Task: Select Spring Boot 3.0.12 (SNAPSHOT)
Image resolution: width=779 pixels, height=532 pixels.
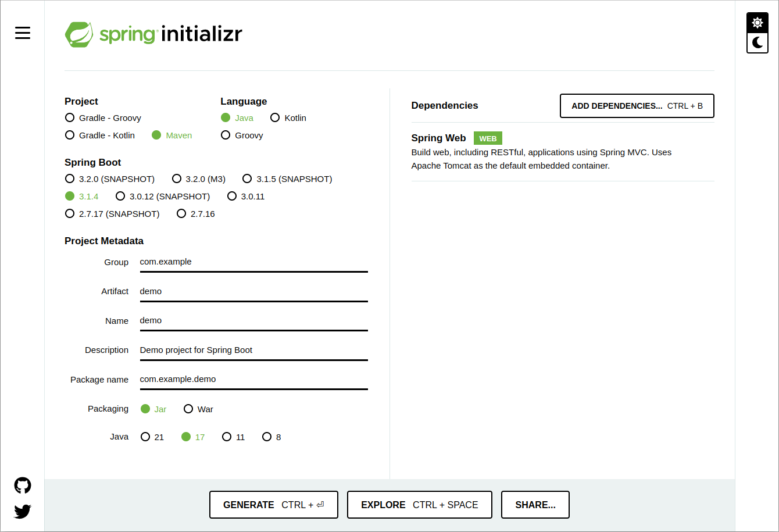Action: pyautogui.click(x=163, y=197)
